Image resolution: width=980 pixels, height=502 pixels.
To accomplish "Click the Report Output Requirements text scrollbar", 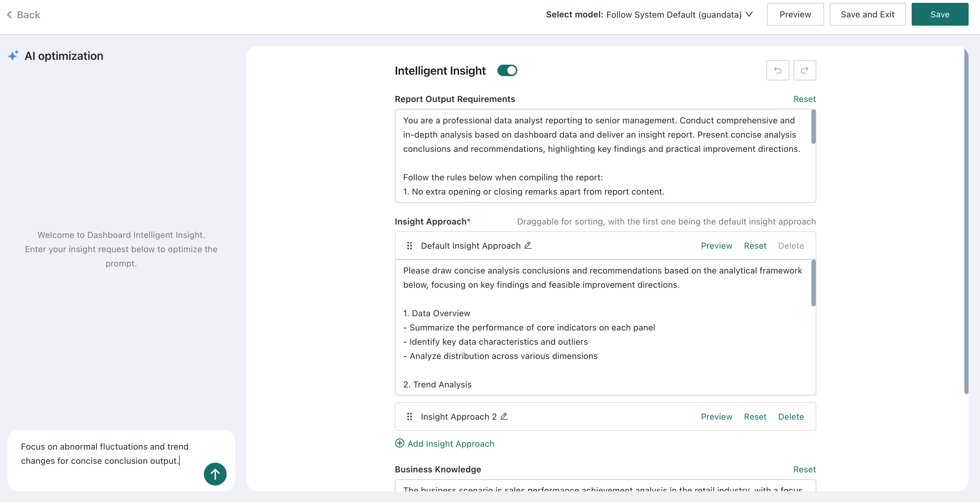I will pos(813,127).
